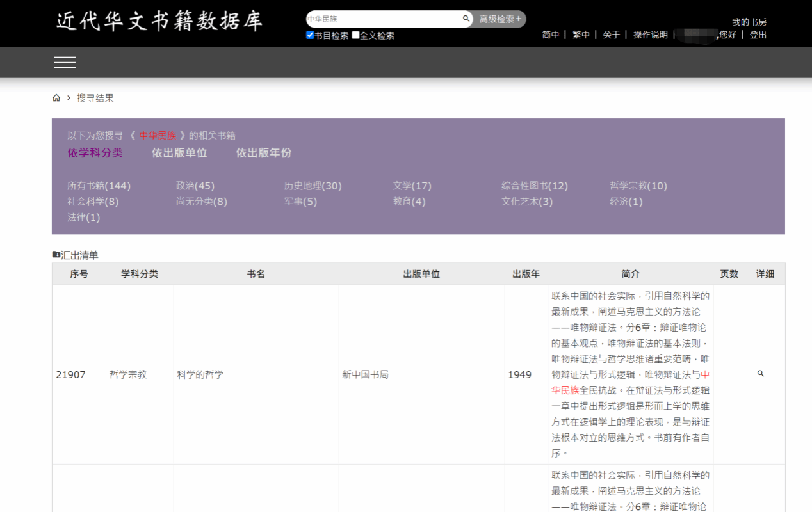Toggle the 书目检索 checkbox
The image size is (812, 512).
point(310,35)
